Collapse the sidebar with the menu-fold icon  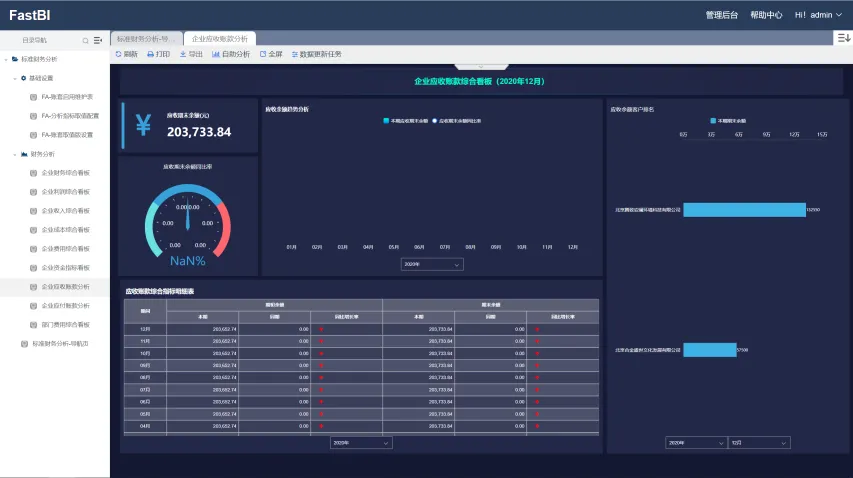[x=98, y=40]
